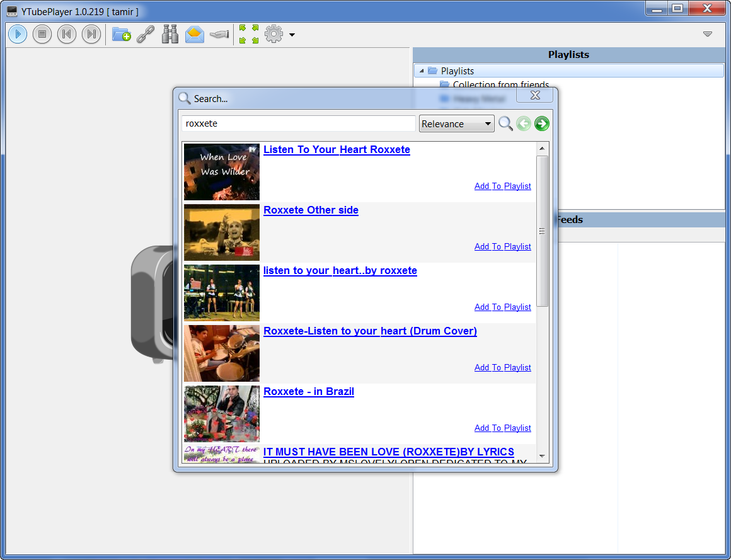Add Roxxete Other side to playlist

pos(503,246)
